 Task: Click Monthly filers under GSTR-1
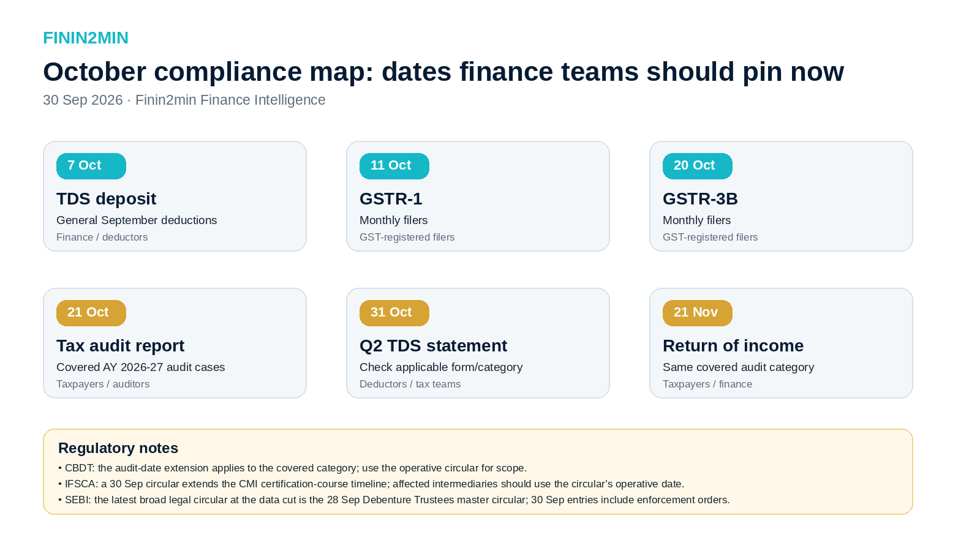pos(393,220)
